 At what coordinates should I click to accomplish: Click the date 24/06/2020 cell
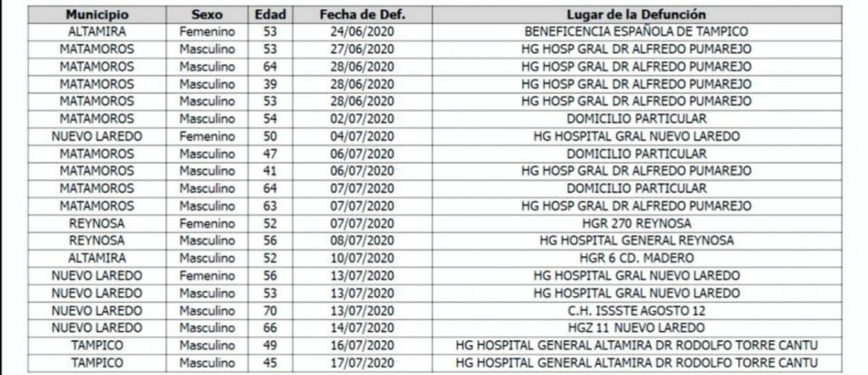(x=363, y=32)
